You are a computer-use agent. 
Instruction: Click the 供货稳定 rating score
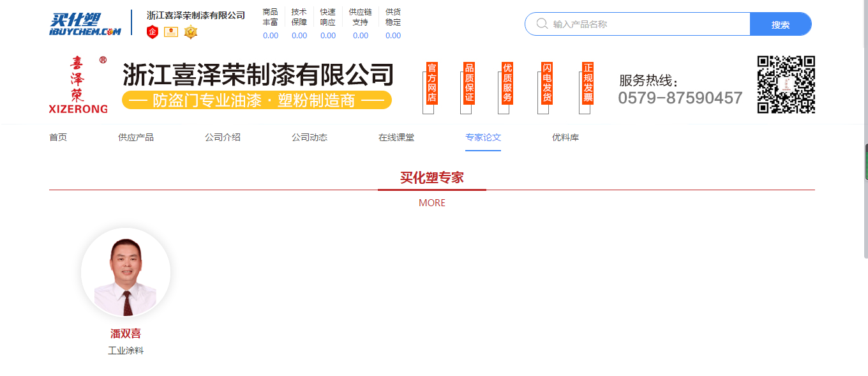393,36
